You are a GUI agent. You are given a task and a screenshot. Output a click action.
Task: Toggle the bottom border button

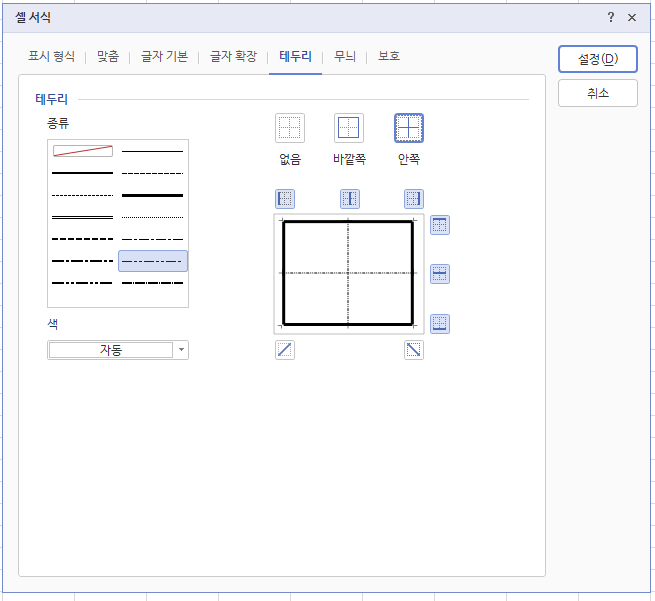point(440,324)
